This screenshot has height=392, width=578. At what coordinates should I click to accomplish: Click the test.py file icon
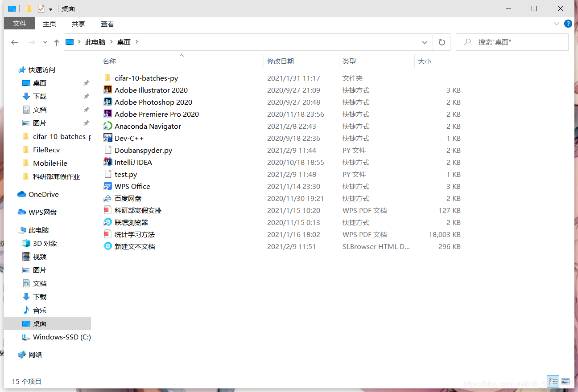(x=107, y=174)
